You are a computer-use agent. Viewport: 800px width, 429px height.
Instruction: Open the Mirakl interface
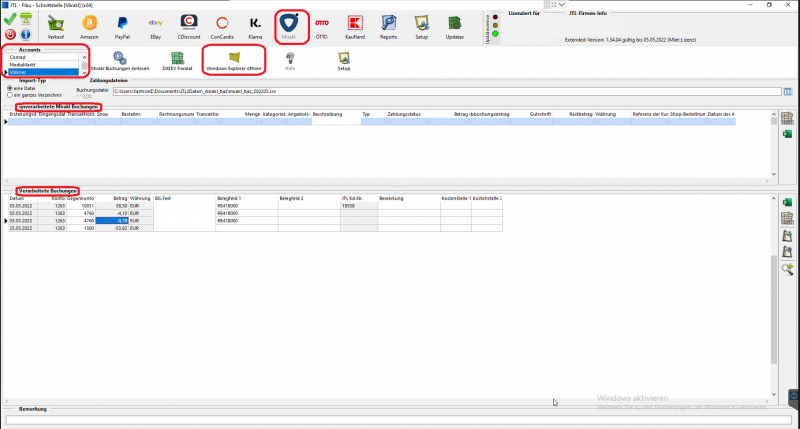pyautogui.click(x=290, y=24)
